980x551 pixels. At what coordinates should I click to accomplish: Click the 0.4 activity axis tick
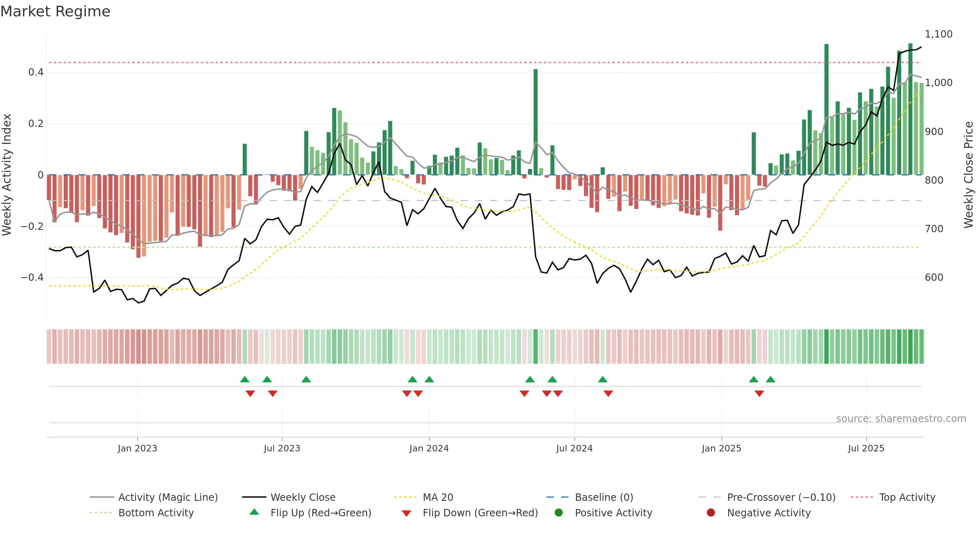coord(36,72)
